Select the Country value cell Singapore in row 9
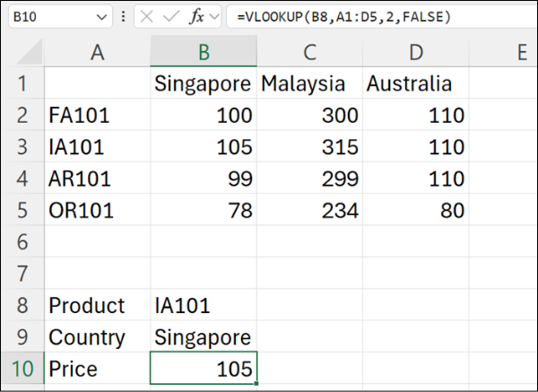Image resolution: width=538 pixels, height=392 pixels. (204, 337)
